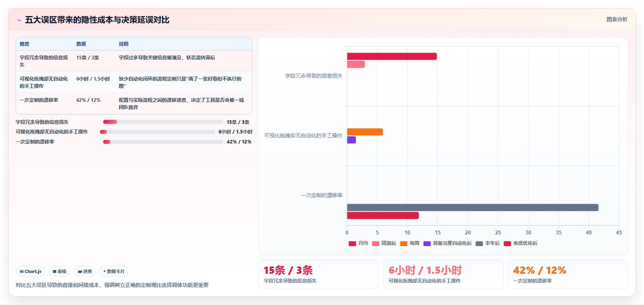Image resolution: width=644 pixels, height=305 pixels.
Task: Click the small icon before the card title
Action: pos(19,20)
